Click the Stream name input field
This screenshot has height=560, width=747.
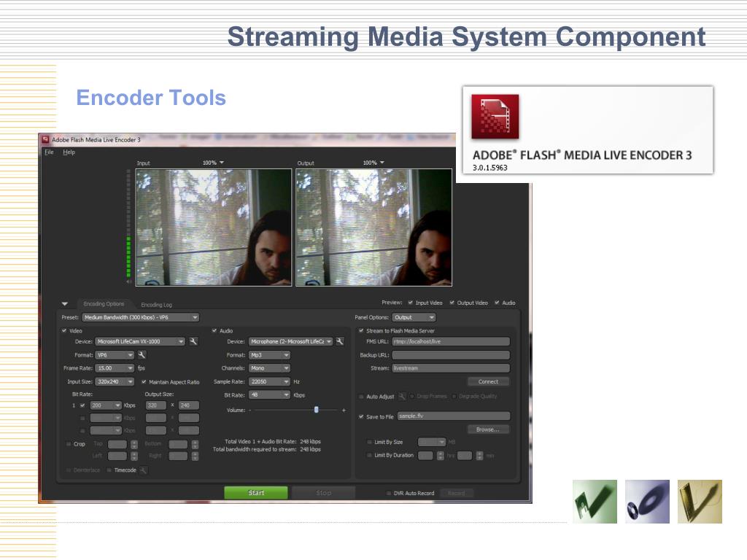(x=451, y=368)
